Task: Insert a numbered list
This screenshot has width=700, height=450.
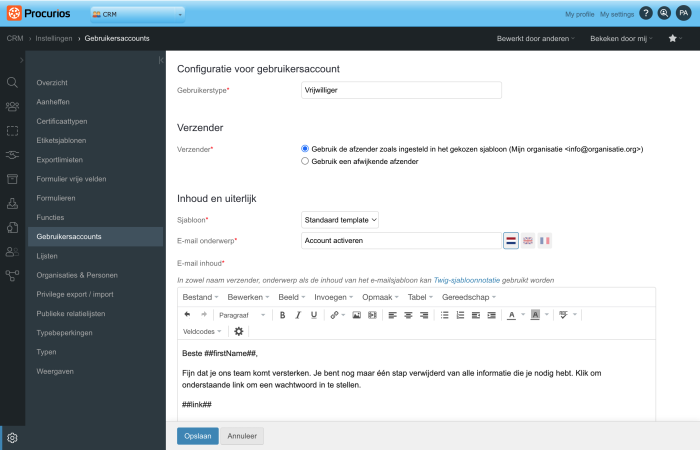Action: tap(460, 315)
